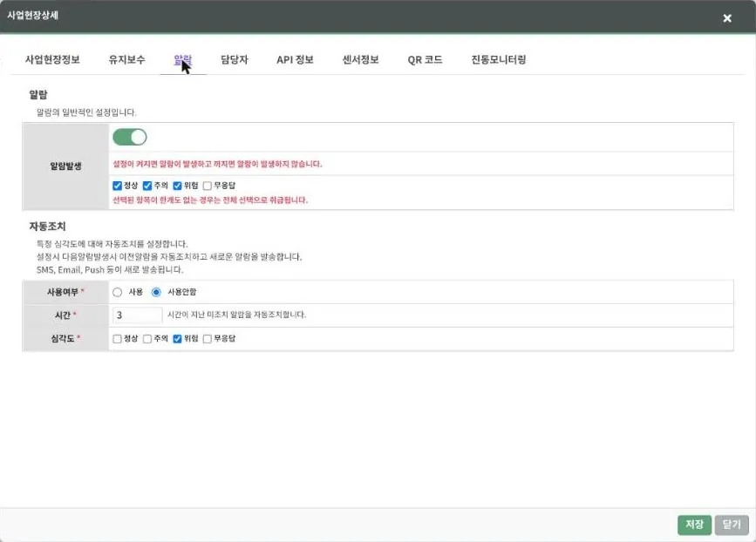Toggle the 알람발생 switch off
The width and height of the screenshot is (756, 542).
pyautogui.click(x=130, y=138)
